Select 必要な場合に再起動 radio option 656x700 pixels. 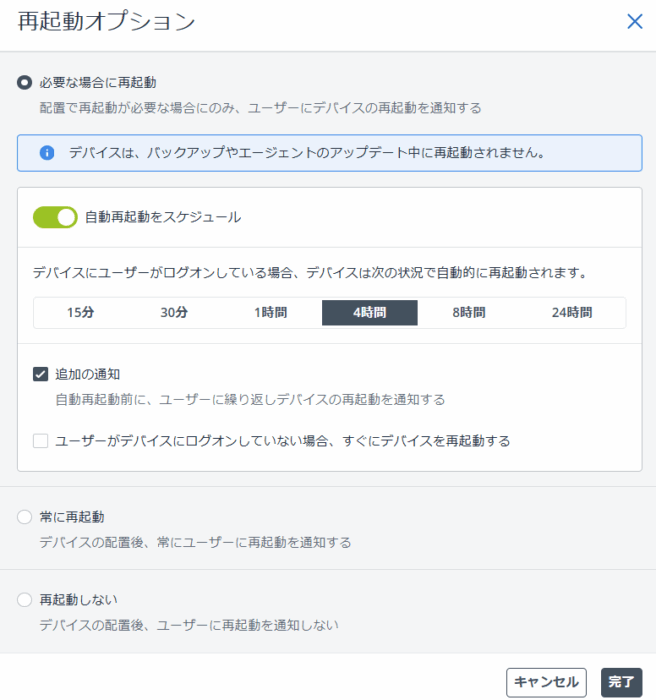click(x=25, y=83)
